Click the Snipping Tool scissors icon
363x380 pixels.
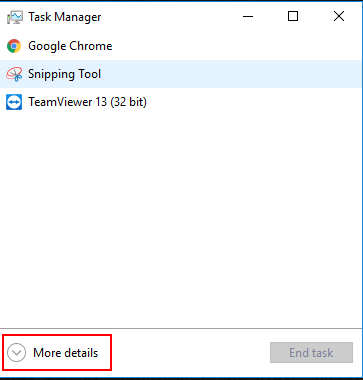14,74
